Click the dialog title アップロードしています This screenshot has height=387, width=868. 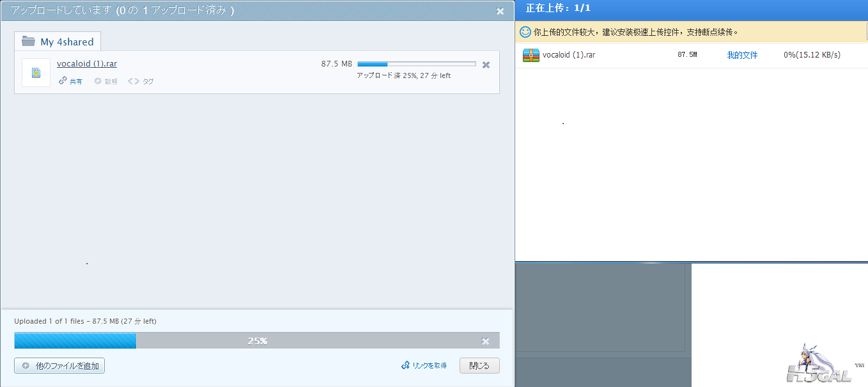(x=61, y=11)
